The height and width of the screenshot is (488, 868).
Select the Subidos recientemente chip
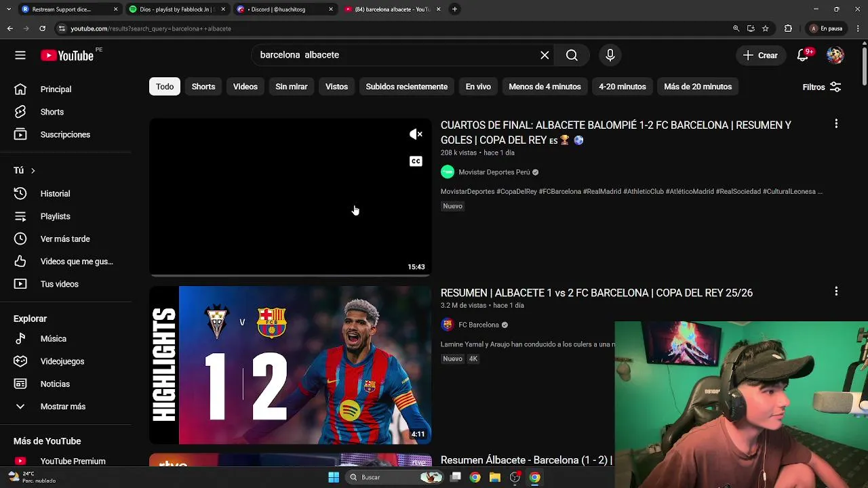click(407, 87)
